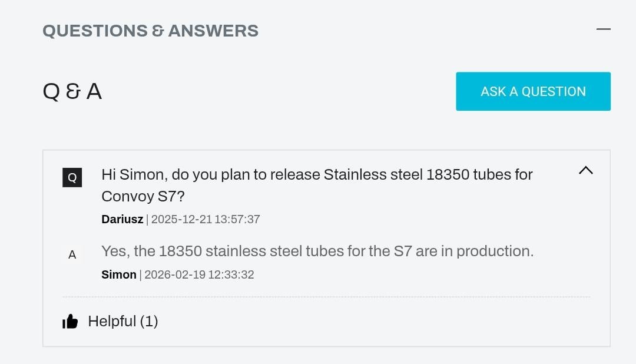Click the QUESTIONS & ANSWERS section heading
This screenshot has height=364, width=636.
coord(150,31)
